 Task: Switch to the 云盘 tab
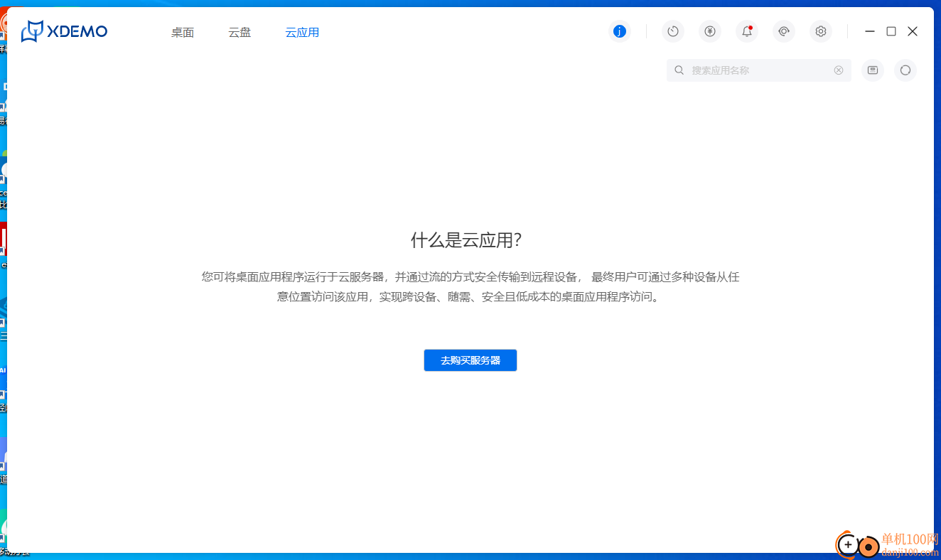tap(240, 33)
